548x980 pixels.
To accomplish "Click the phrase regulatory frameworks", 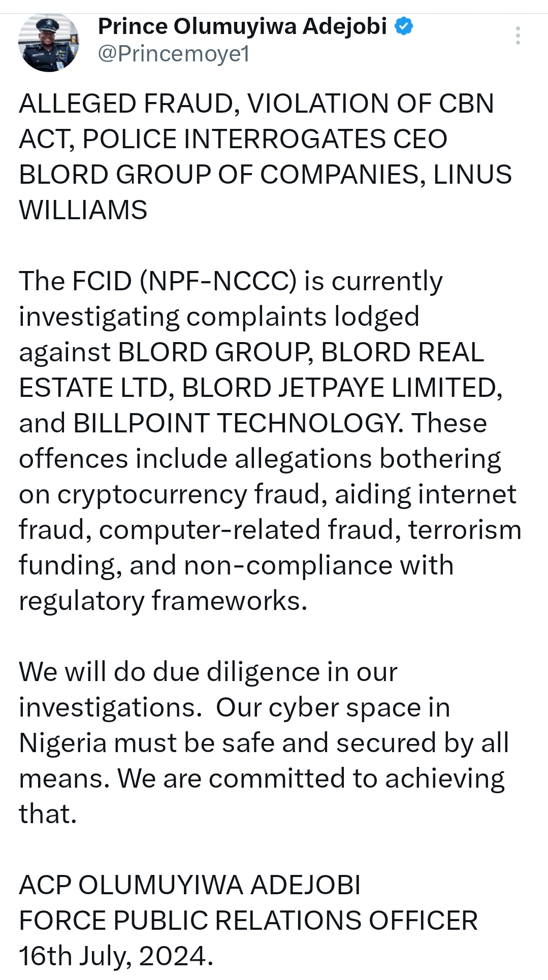I will 163,601.
